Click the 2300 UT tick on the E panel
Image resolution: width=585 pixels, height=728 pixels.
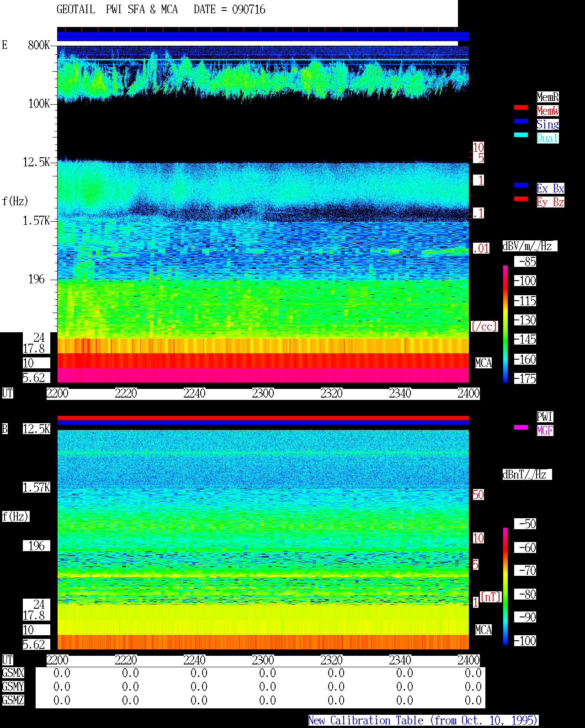pos(263,393)
